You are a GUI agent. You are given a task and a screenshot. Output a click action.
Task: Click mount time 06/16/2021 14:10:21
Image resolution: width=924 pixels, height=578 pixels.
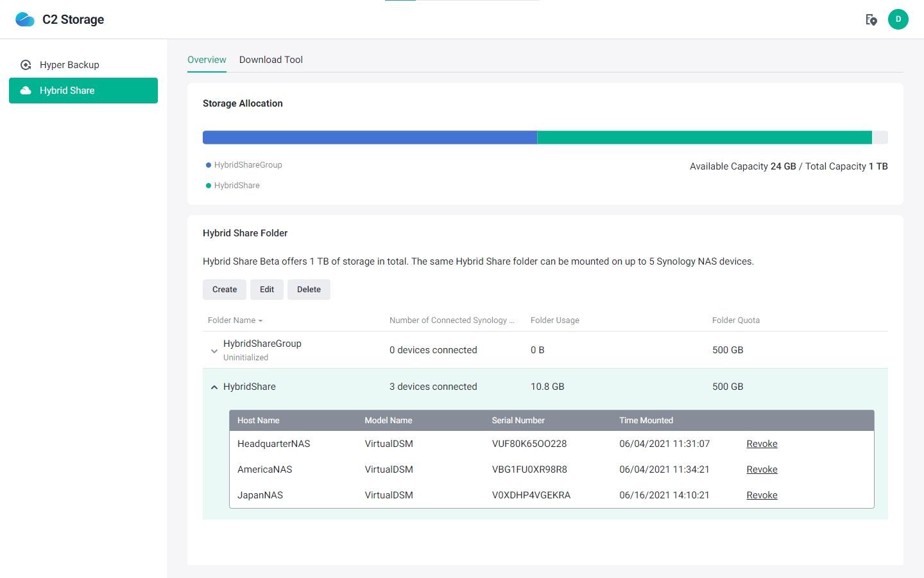tap(664, 495)
